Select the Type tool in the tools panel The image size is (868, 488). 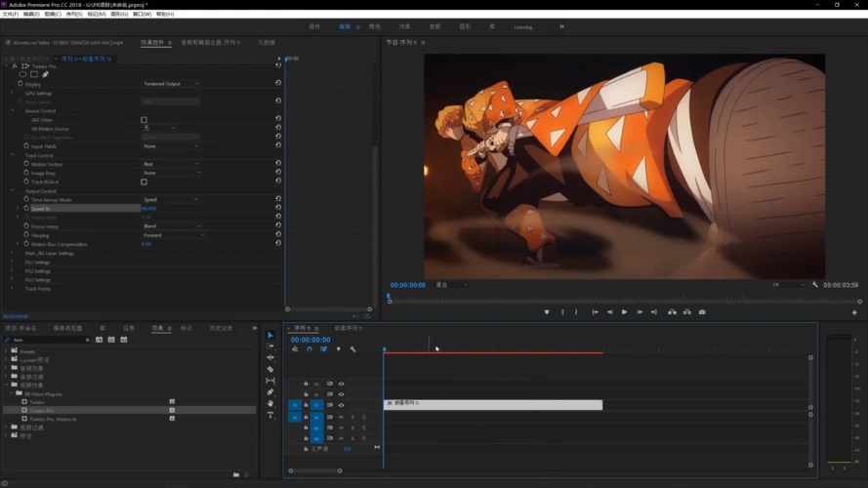pos(270,415)
